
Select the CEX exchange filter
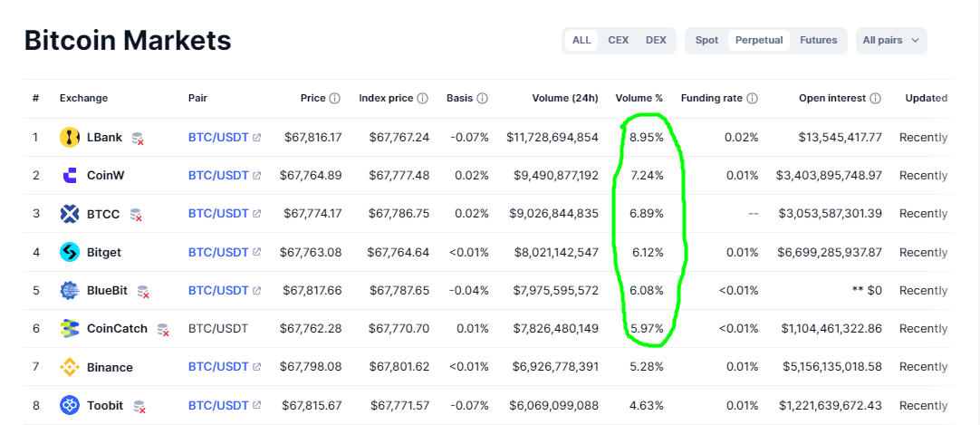tap(618, 41)
